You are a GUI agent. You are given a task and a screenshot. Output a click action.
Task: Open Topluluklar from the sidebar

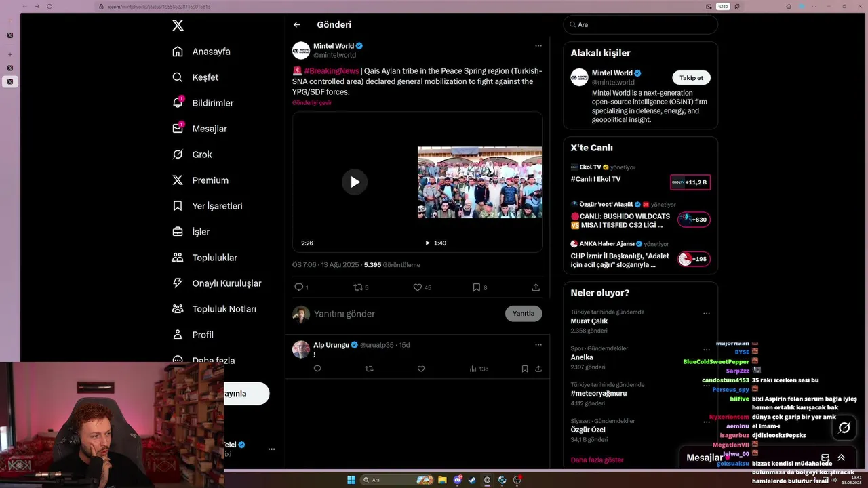coord(205,258)
